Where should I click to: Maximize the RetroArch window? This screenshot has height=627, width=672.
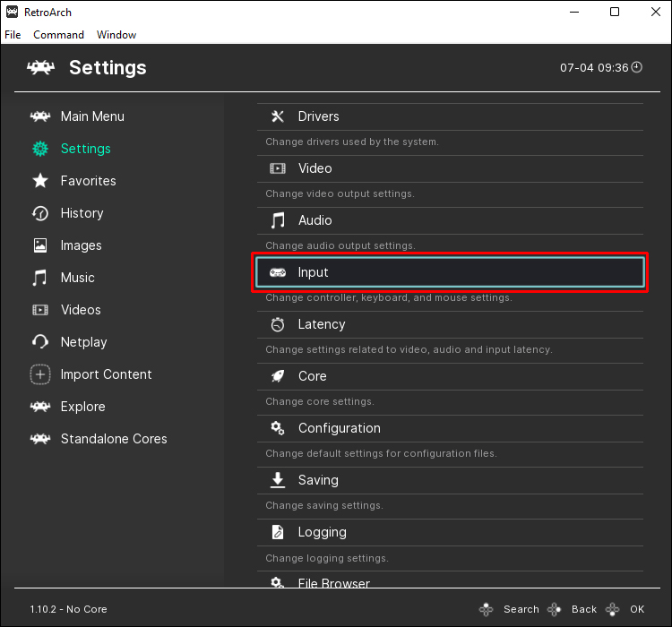click(x=615, y=12)
